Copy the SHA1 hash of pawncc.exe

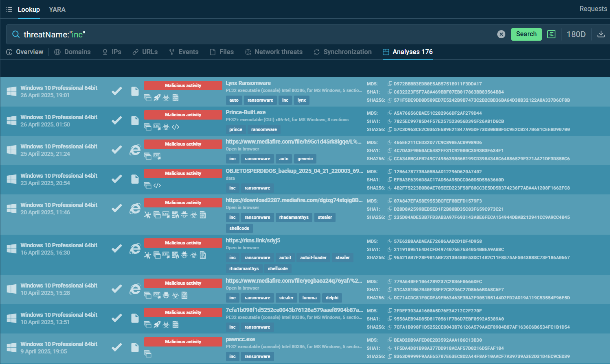click(390, 348)
